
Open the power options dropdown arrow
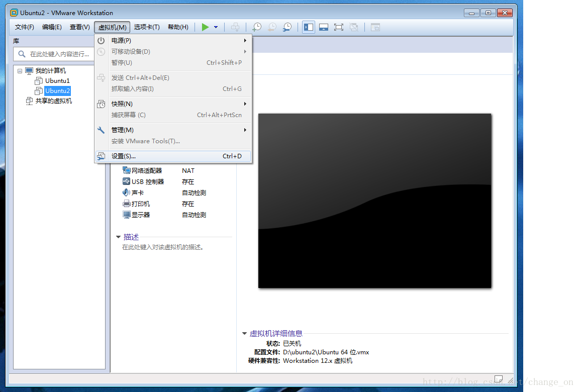216,27
